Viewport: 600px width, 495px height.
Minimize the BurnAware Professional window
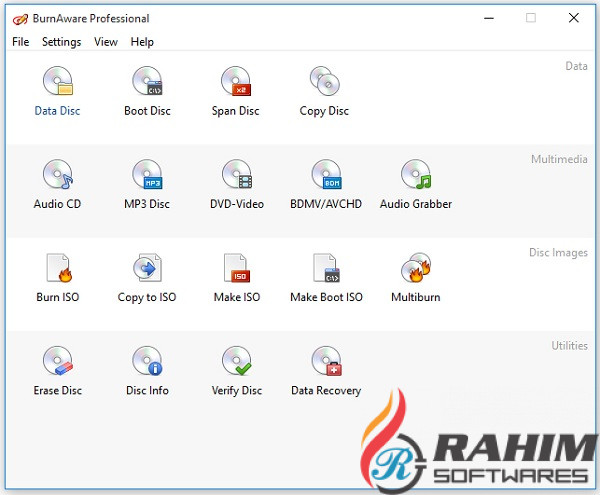[x=489, y=18]
